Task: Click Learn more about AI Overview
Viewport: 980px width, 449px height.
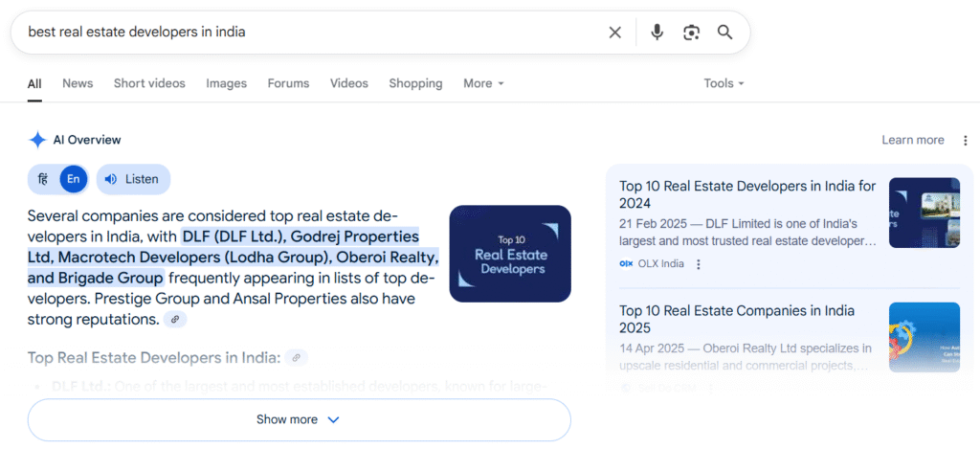Action: (912, 140)
